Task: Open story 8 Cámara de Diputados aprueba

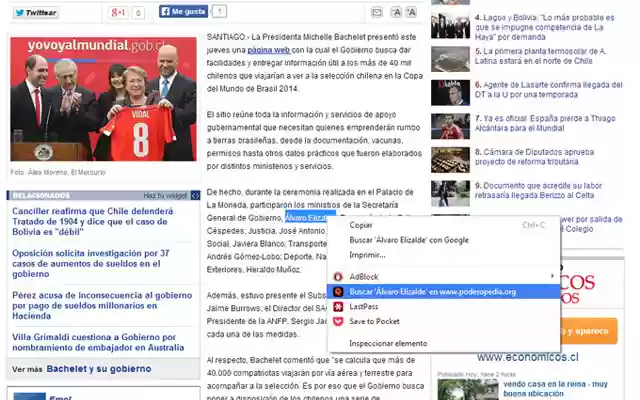Action: point(534,157)
